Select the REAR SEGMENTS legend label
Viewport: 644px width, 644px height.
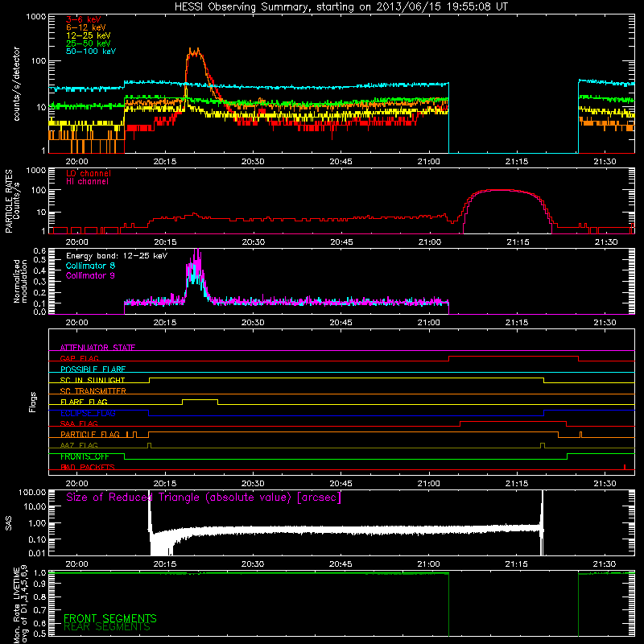107,626
